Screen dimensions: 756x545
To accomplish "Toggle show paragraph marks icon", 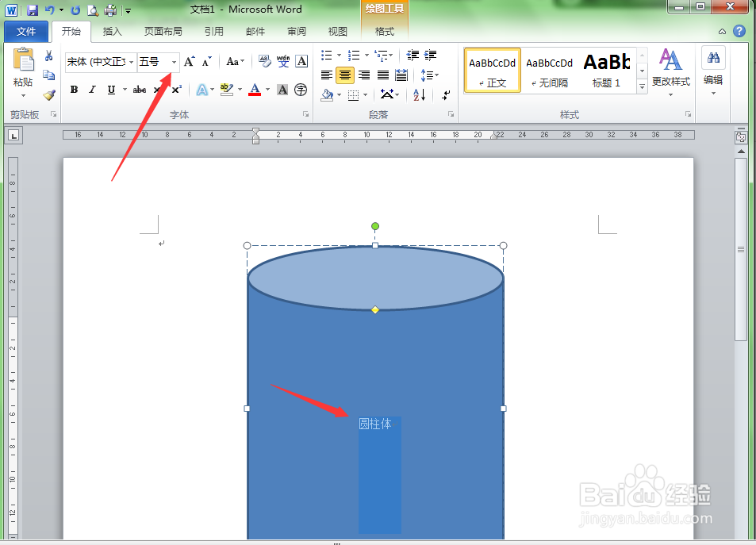I will (447, 95).
